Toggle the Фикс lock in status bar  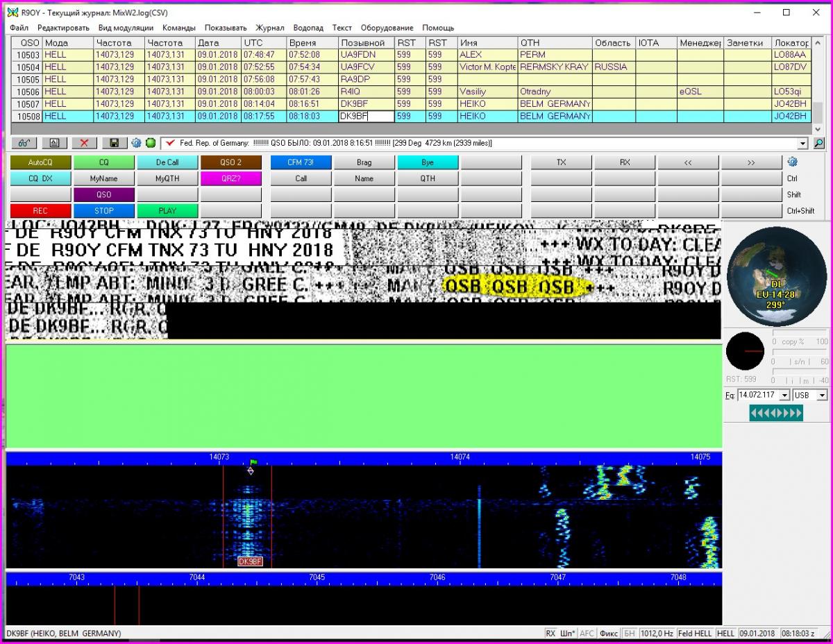(609, 634)
